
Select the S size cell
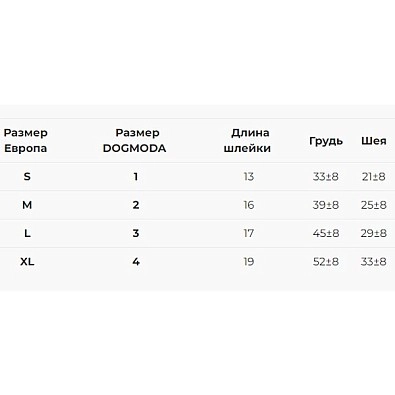point(27,176)
